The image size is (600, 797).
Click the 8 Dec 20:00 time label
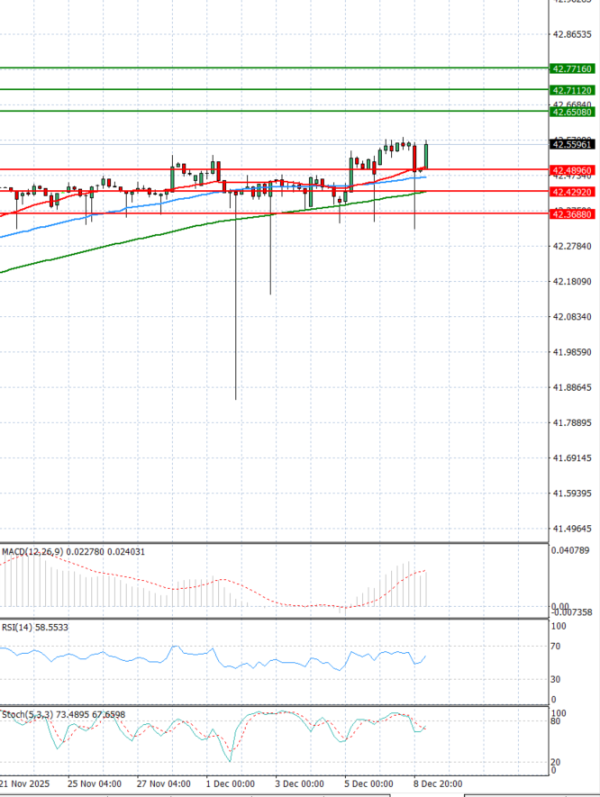coord(436,783)
